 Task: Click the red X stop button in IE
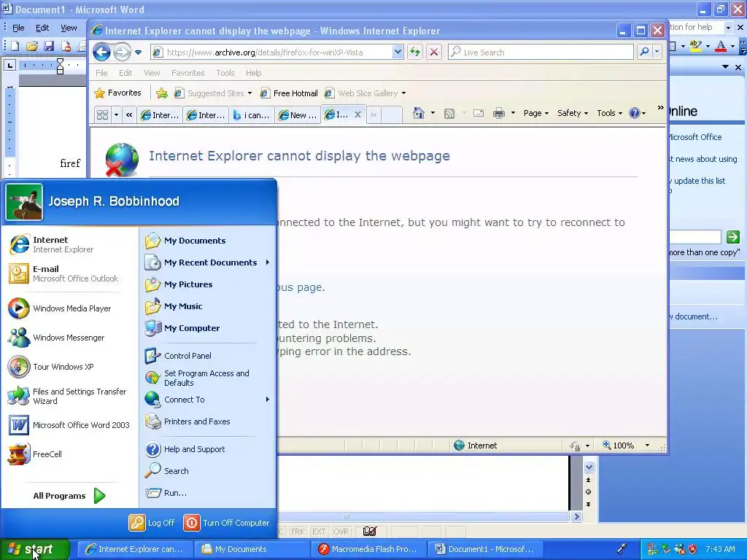[434, 52]
